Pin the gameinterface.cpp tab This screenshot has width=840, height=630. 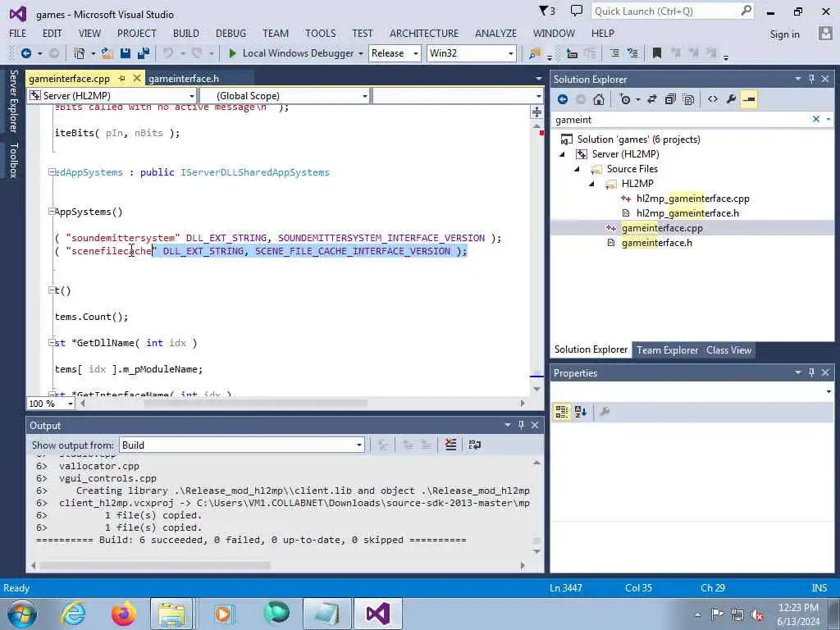(x=121, y=78)
